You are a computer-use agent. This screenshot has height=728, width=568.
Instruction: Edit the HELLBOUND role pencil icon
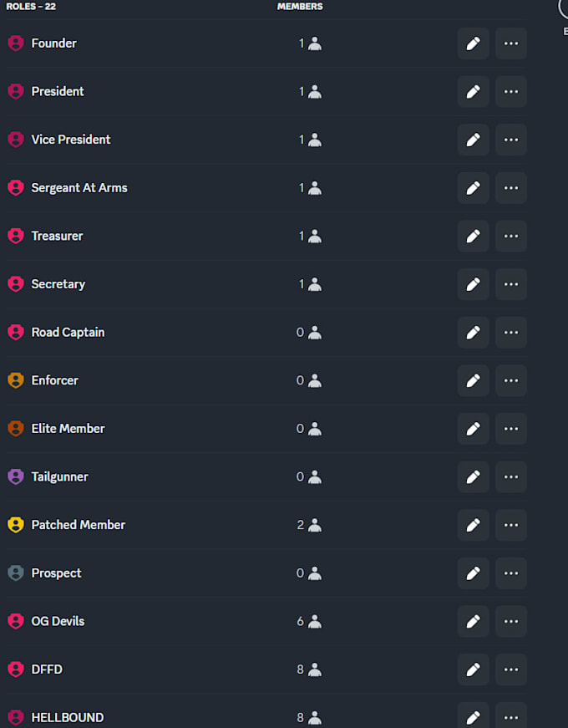[x=473, y=717]
